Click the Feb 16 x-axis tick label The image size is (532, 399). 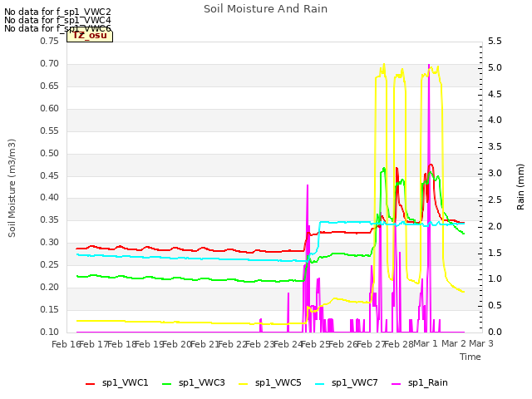coord(66,344)
